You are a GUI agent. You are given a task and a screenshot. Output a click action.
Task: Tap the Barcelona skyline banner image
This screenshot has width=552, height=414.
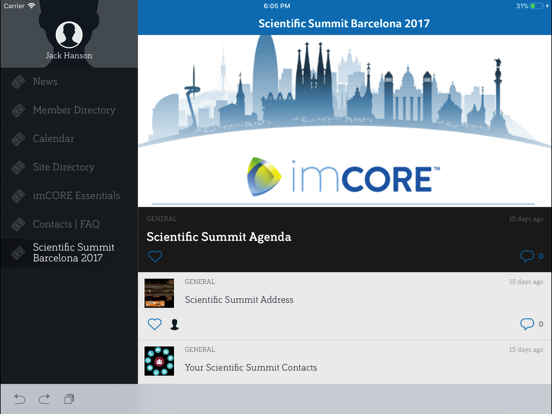[x=345, y=92]
